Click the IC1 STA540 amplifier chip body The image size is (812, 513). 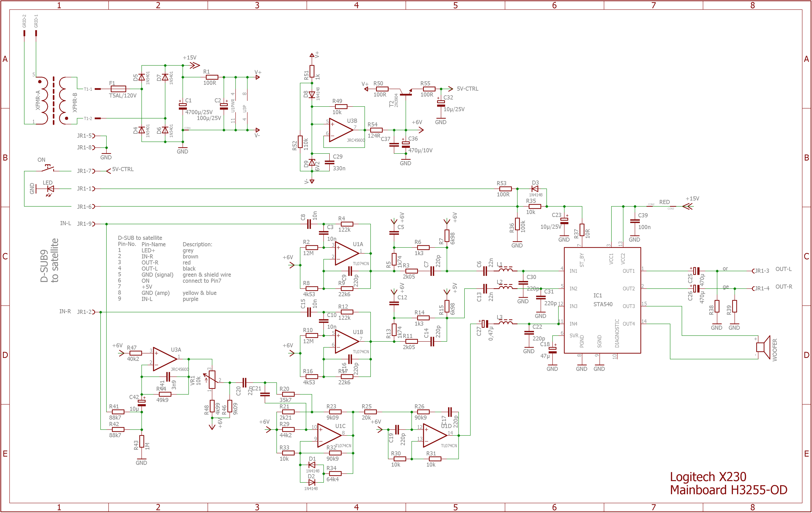click(602, 300)
